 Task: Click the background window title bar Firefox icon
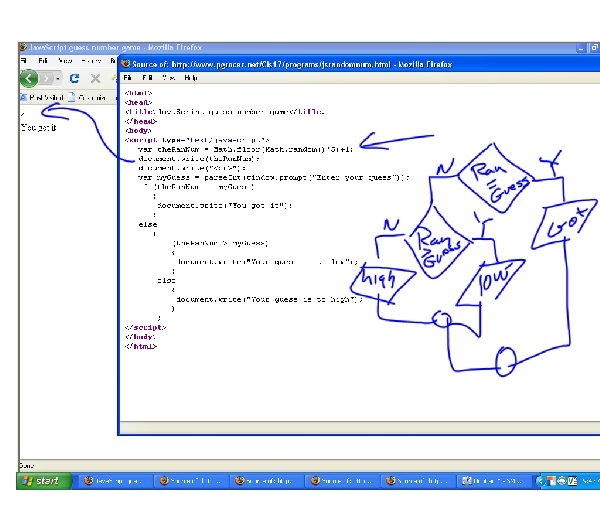click(24, 47)
